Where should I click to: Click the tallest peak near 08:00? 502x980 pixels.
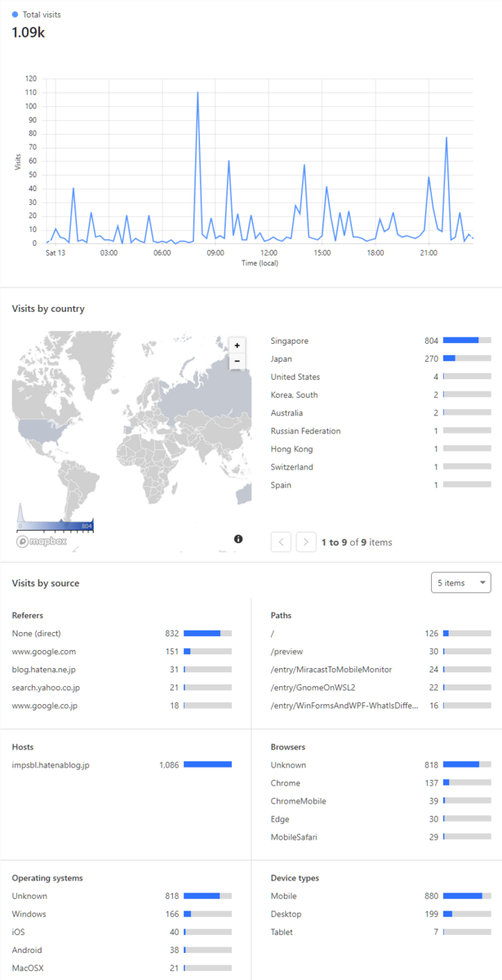[198, 92]
